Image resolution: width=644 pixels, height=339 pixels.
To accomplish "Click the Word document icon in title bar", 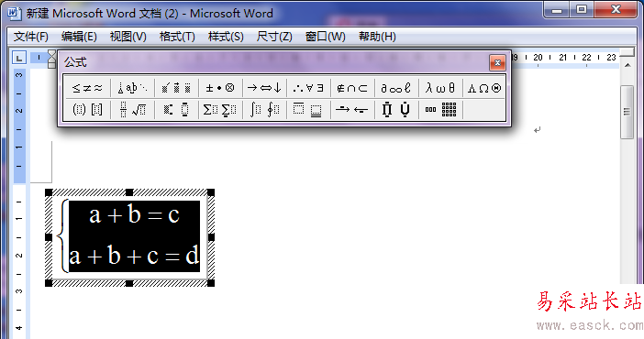I will tap(14, 14).
